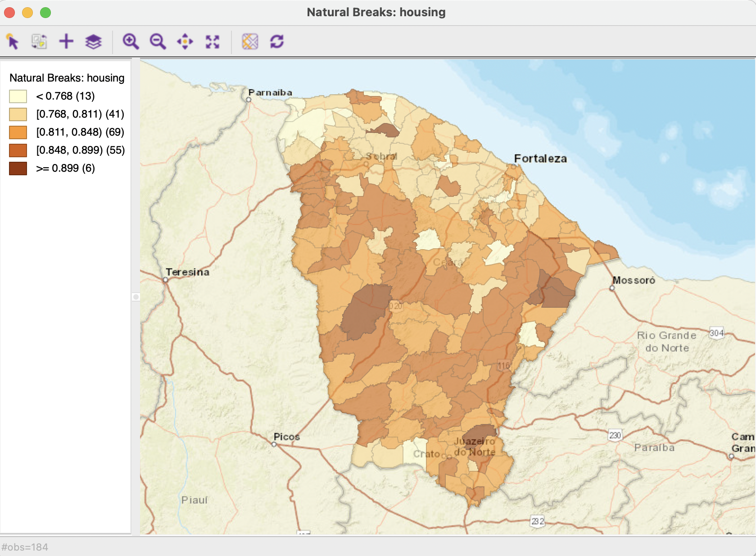Click the route 116 road shield
The image size is (756, 556).
click(x=504, y=366)
